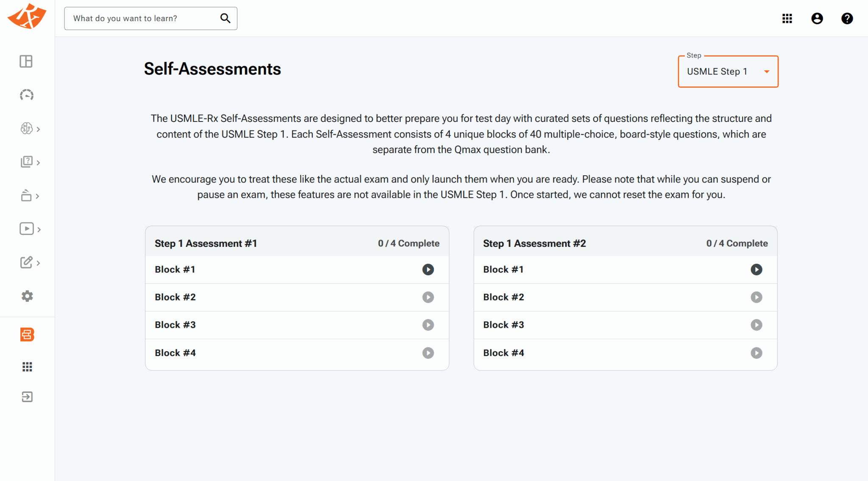Viewport: 868px width, 481px height.
Task: Expand the pencil edit sidebar menu
Action: point(30,263)
